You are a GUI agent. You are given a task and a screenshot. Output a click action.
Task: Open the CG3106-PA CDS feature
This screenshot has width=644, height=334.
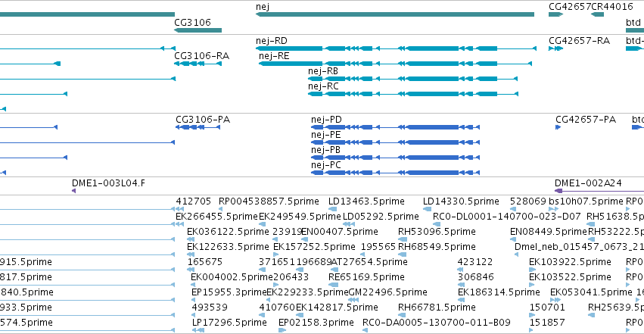click(198, 127)
